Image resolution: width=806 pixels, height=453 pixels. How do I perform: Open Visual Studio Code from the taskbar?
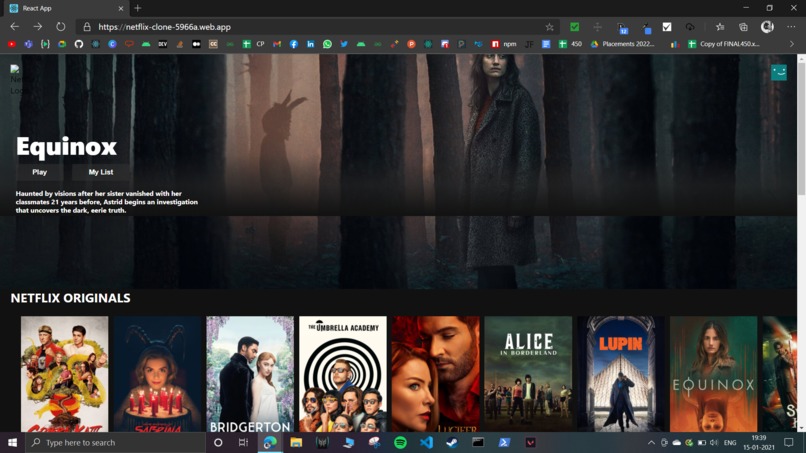click(426, 442)
